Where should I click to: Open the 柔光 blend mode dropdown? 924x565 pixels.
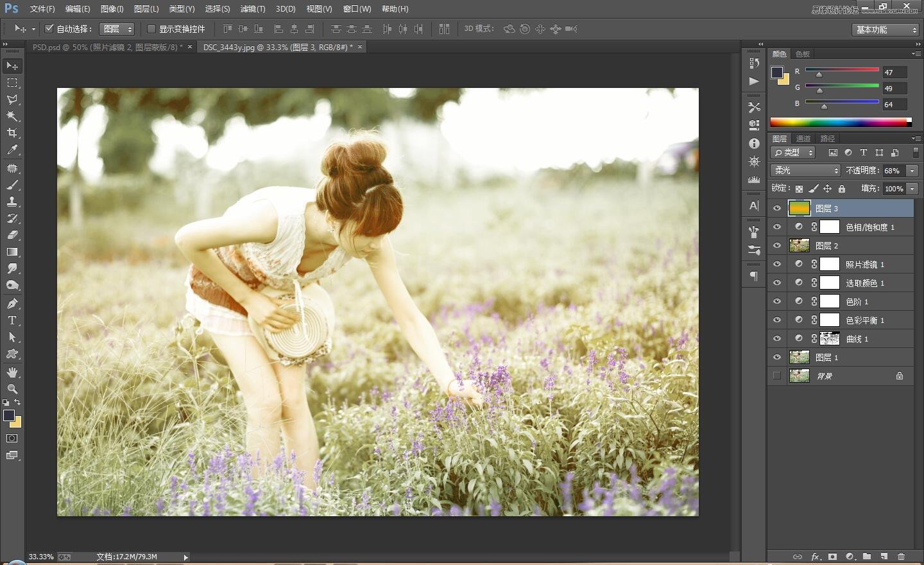(805, 170)
